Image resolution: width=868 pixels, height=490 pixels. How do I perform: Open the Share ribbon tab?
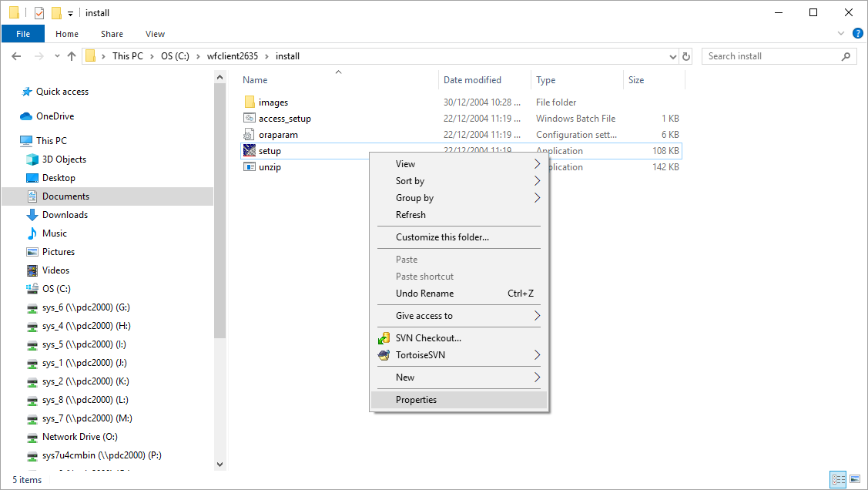[112, 34]
